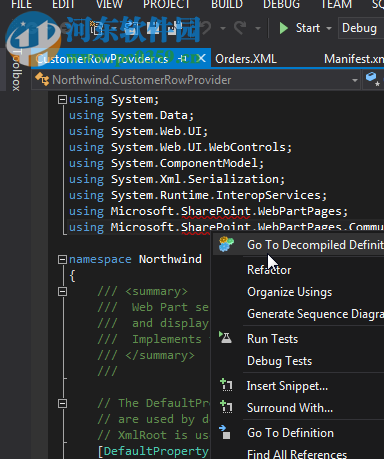Click 'using Microsoft.SharePoint.WebPartPages;' line
This screenshot has width=384, height=459.
tap(208, 211)
